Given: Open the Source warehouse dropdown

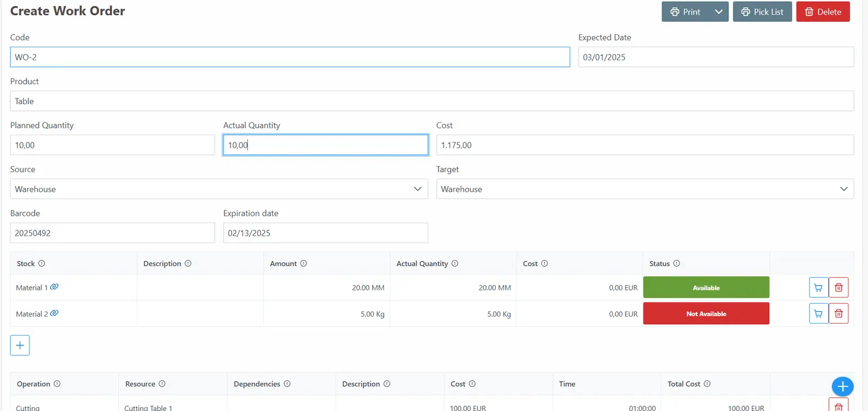Looking at the screenshot, I should [x=219, y=189].
